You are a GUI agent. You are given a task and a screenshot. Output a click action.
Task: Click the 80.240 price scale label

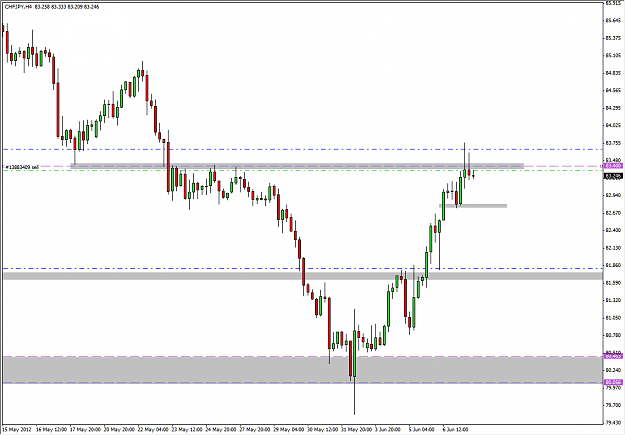(x=613, y=370)
